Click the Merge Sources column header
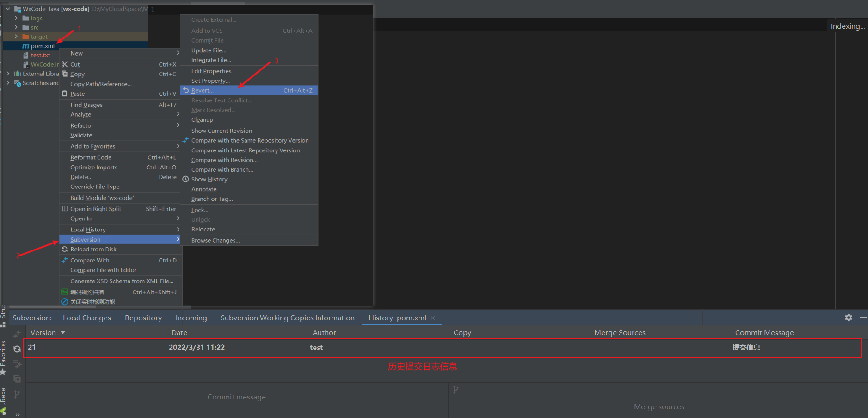This screenshot has width=868, height=418. 660,332
